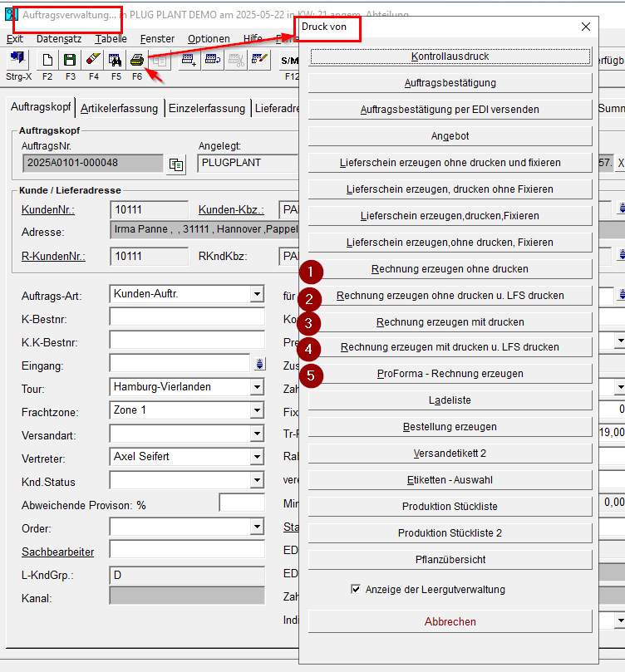The image size is (625, 672).
Task: Click into the K-Bestnr input field
Action: [x=186, y=318]
